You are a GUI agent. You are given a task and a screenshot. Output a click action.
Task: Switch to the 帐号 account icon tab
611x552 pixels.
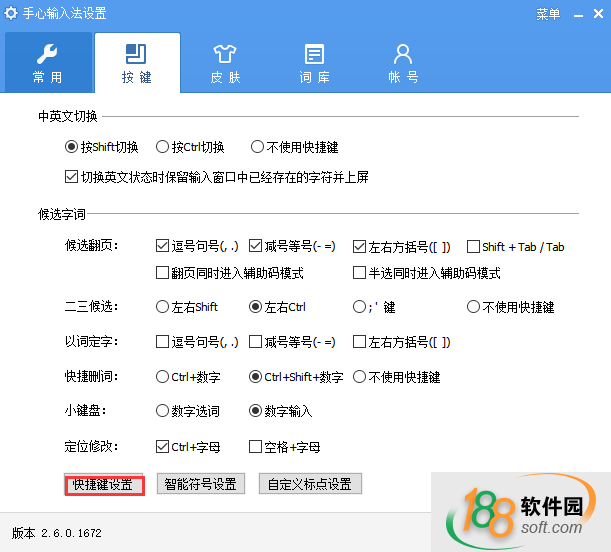(403, 62)
